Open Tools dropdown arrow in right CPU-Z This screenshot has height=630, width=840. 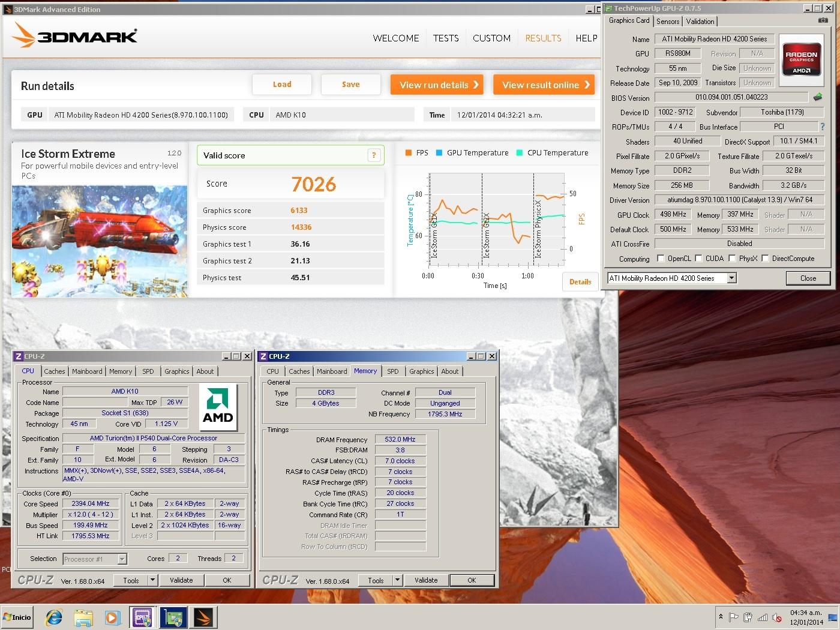pyautogui.click(x=397, y=580)
